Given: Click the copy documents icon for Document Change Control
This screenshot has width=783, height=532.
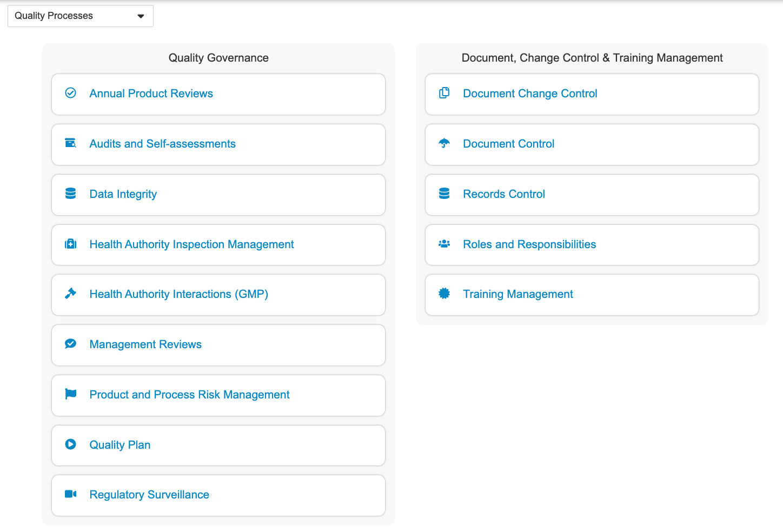Looking at the screenshot, I should tap(444, 93).
